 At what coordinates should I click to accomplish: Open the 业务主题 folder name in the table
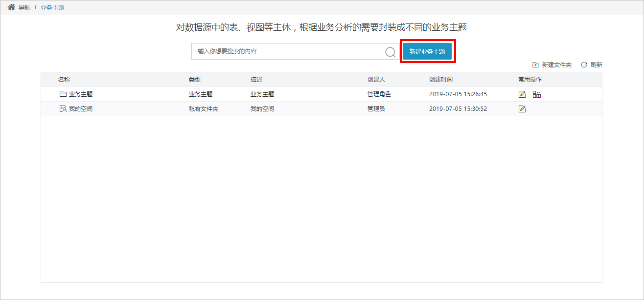pyautogui.click(x=81, y=94)
